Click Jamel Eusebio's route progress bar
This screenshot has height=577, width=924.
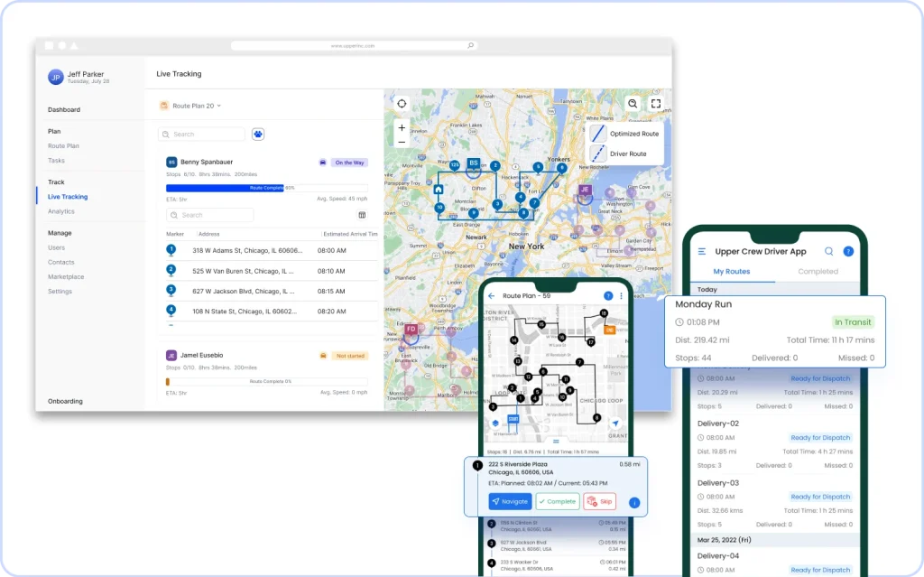click(267, 382)
